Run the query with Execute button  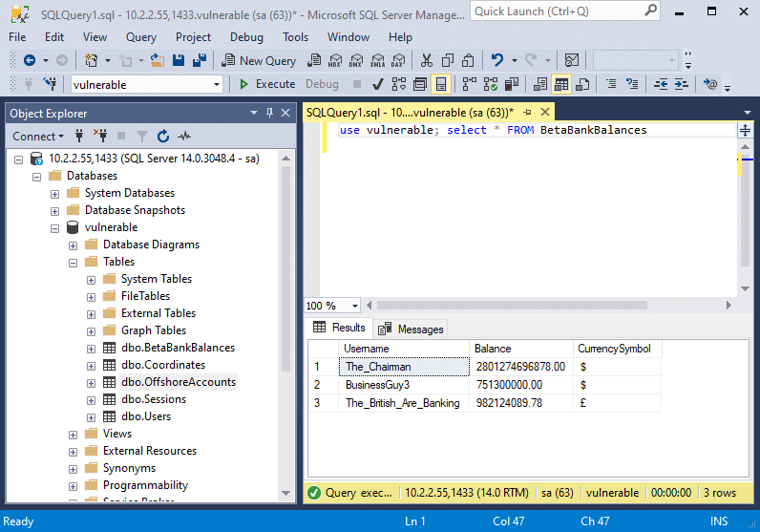(x=267, y=84)
